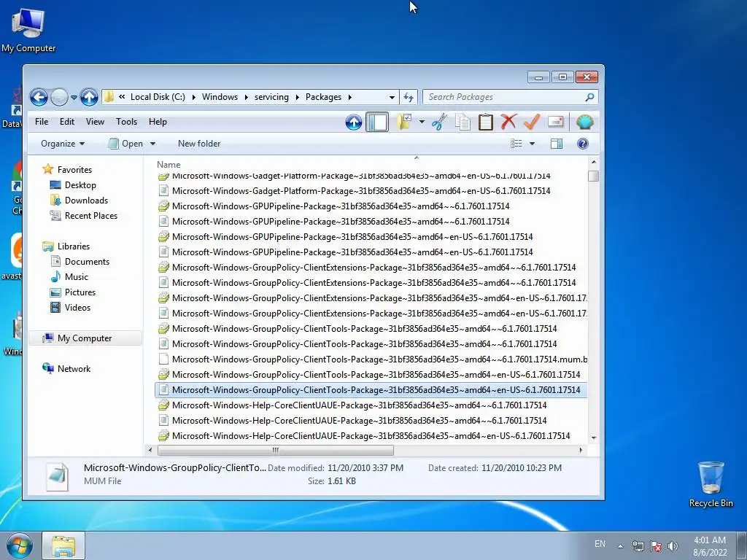
Task: Click servicing in the address breadcrumb
Action: click(x=271, y=97)
